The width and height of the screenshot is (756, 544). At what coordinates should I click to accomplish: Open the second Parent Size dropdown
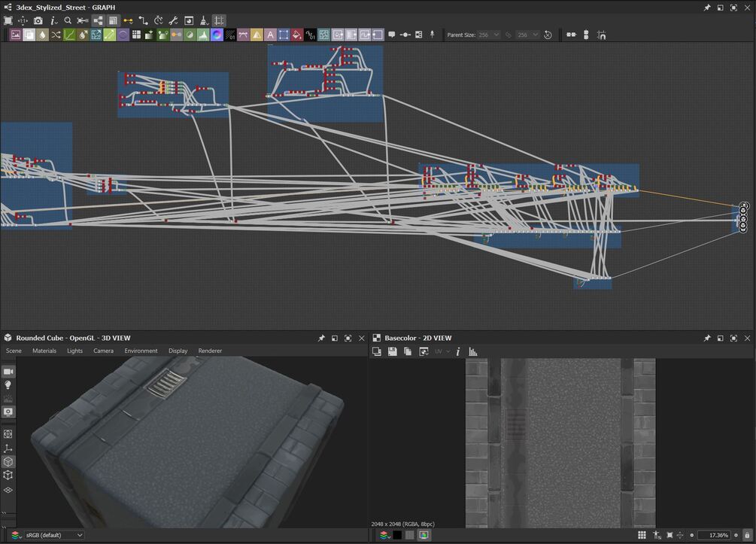pyautogui.click(x=528, y=35)
